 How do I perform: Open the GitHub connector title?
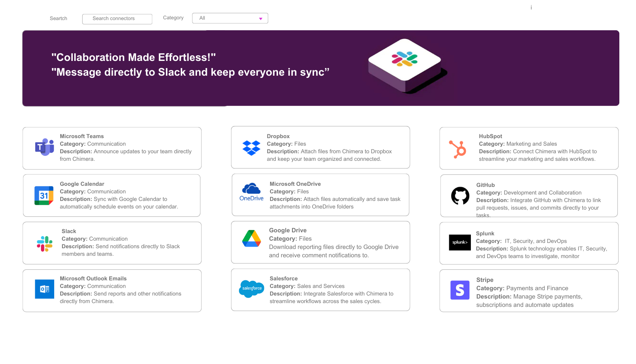point(486,185)
